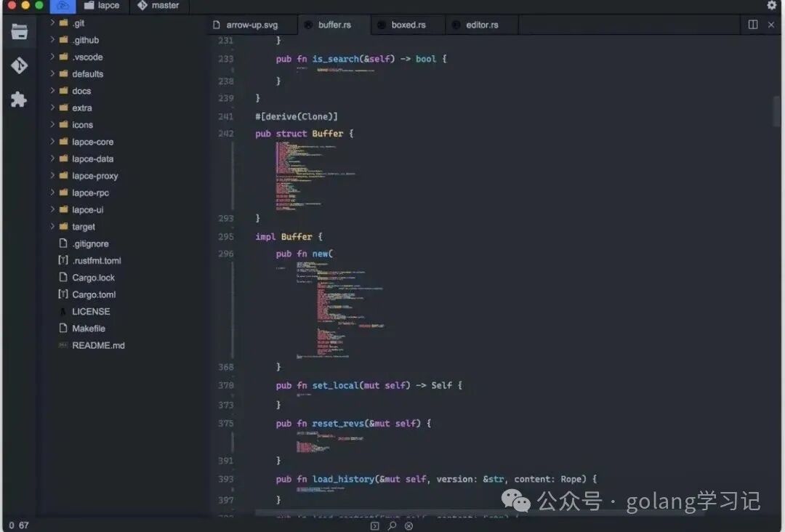Open settings gear icon at top right
Image resolution: width=785 pixels, height=532 pixels.
coord(771,5)
